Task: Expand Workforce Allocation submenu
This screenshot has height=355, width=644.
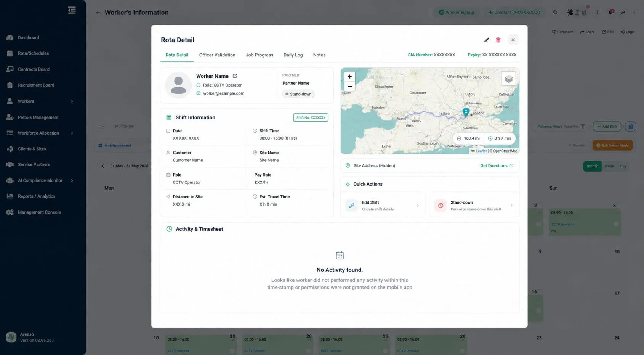Action: pos(72,133)
